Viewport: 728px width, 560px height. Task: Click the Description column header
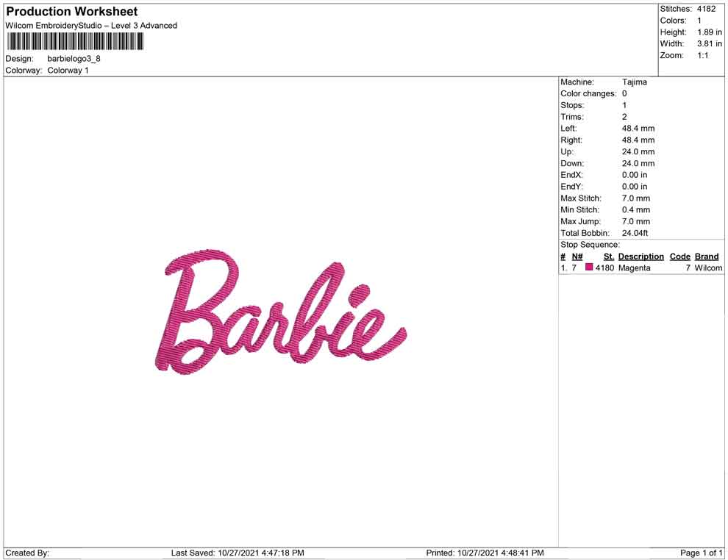tap(640, 256)
